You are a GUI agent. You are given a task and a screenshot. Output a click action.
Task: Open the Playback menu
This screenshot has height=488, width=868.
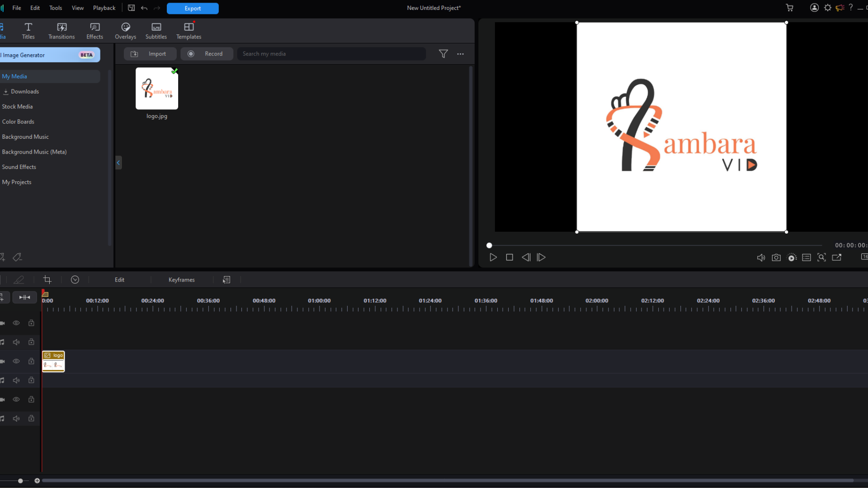pyautogui.click(x=104, y=8)
